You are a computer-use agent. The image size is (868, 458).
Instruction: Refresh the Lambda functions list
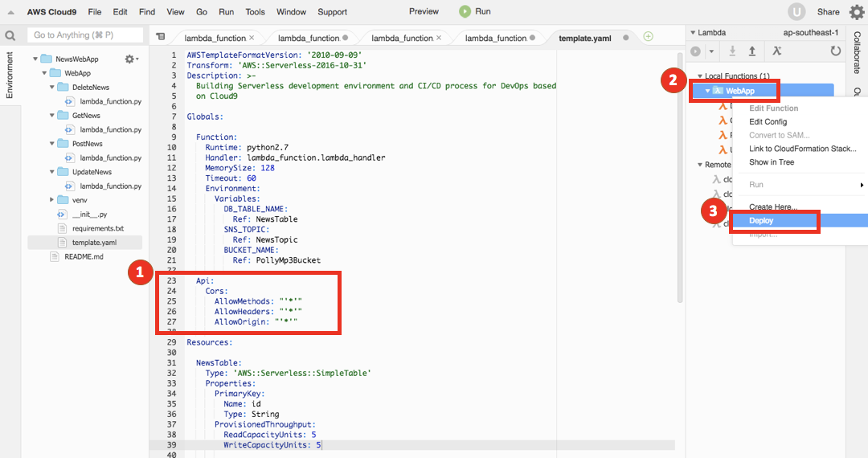835,51
